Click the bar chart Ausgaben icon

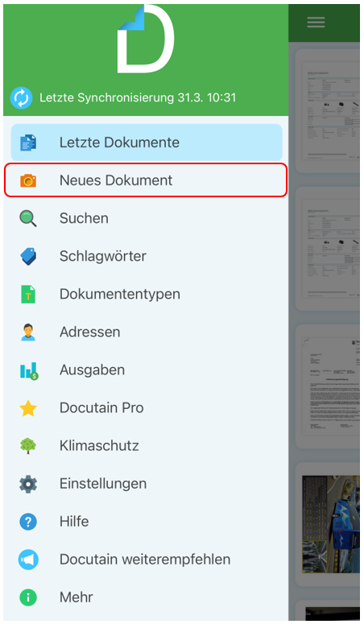click(x=29, y=370)
